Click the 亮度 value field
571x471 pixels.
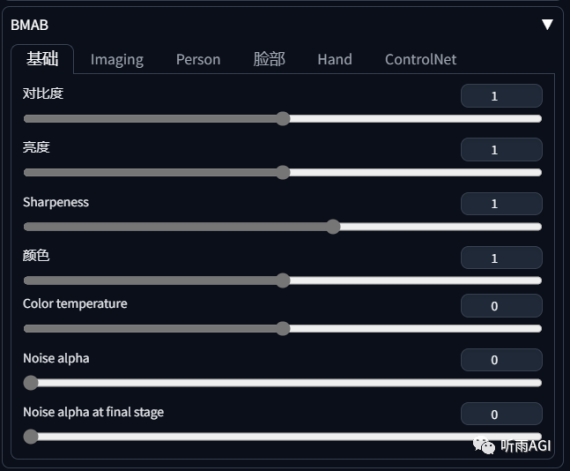(501, 150)
